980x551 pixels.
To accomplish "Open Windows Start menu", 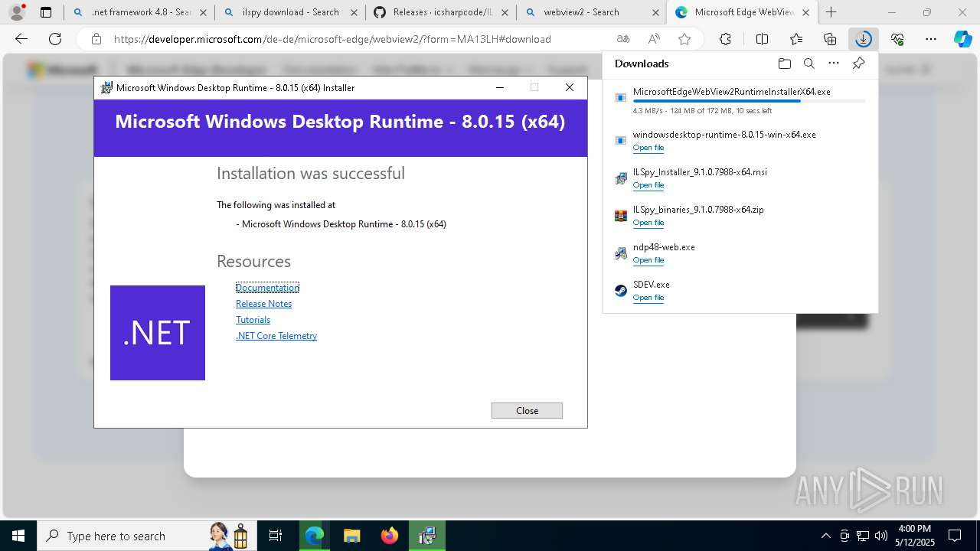I will [x=18, y=536].
